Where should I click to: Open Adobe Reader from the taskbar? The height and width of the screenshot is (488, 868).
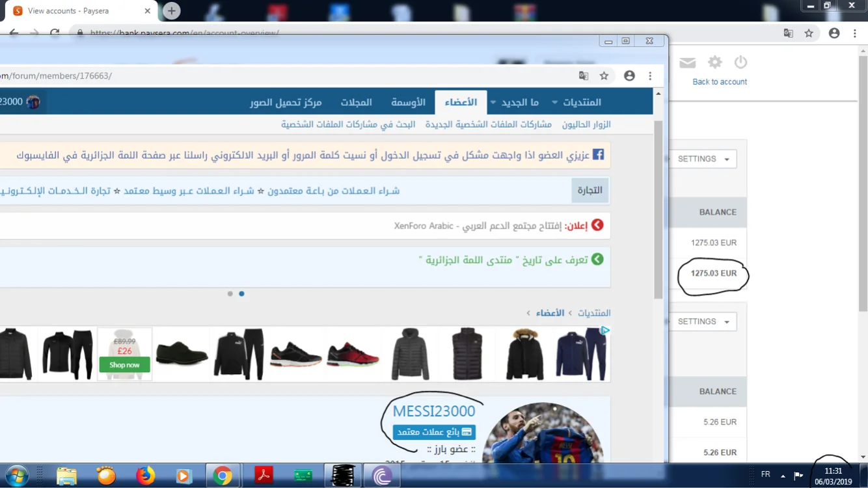click(264, 476)
